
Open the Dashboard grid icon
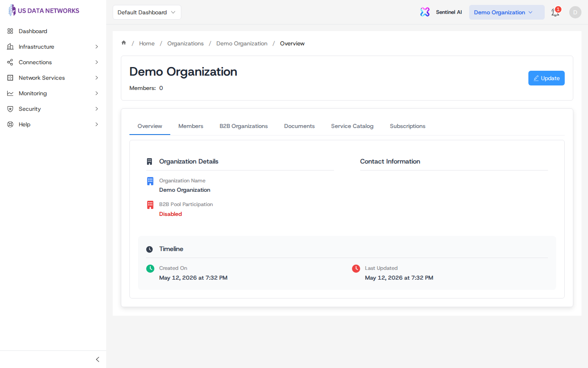10,31
